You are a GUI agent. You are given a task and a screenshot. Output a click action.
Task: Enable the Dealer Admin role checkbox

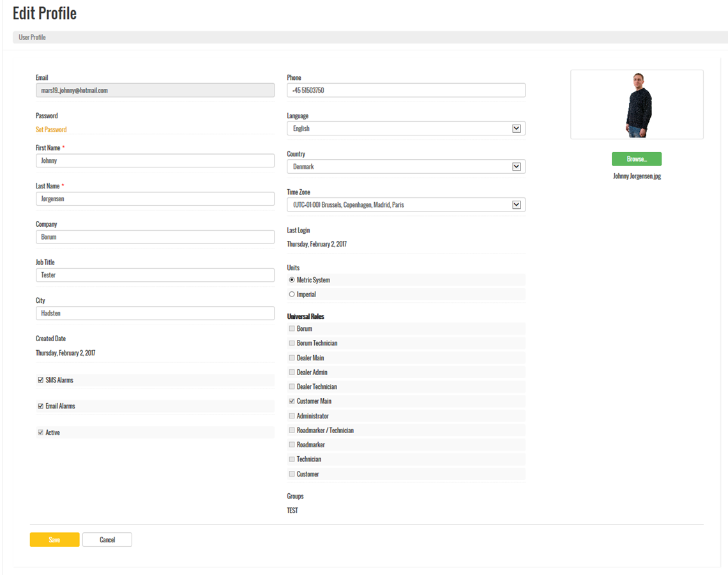click(292, 372)
